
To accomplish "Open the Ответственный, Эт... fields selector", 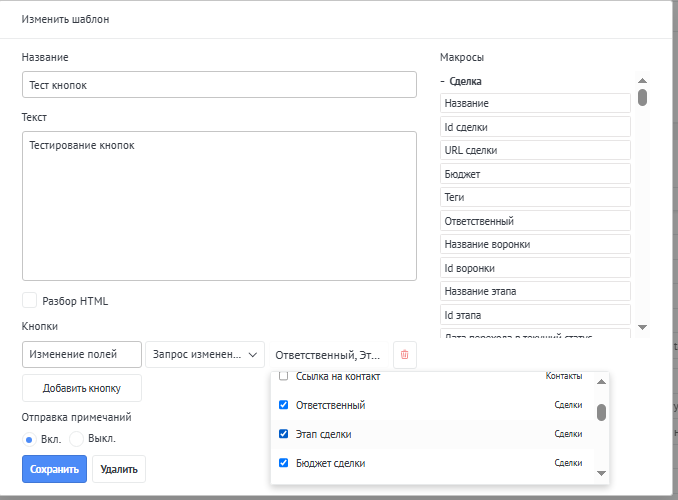I will [328, 355].
